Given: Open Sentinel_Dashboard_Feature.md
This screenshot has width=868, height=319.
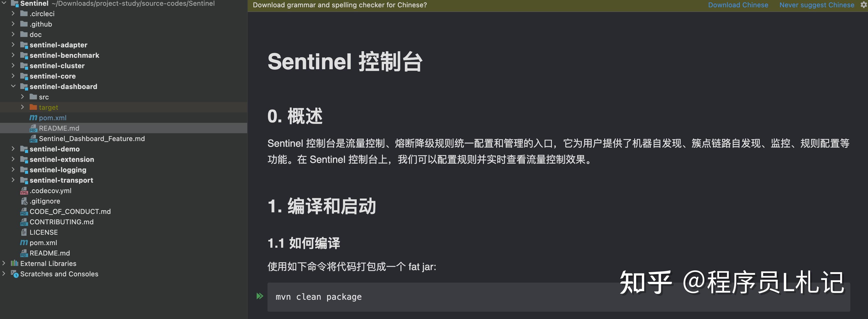Looking at the screenshot, I should coord(92,138).
